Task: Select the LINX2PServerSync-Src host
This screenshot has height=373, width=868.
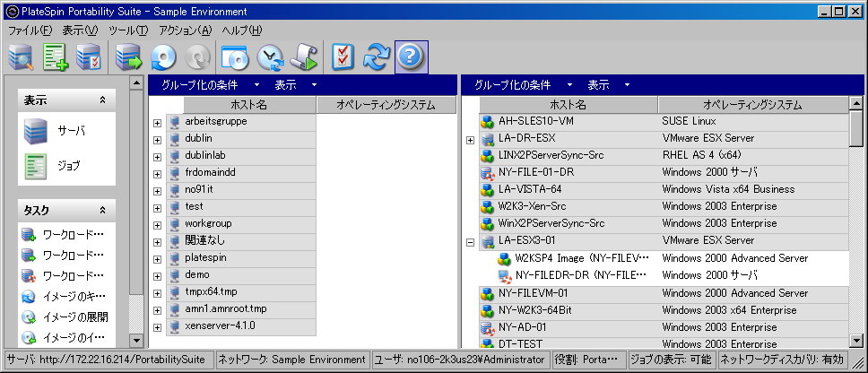Action: pos(664,155)
